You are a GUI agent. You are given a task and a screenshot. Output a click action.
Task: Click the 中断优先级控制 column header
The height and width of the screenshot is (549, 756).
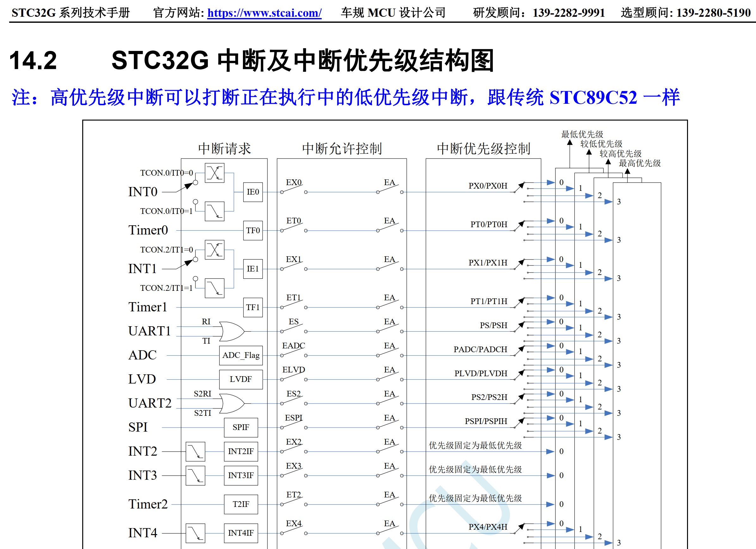[483, 148]
